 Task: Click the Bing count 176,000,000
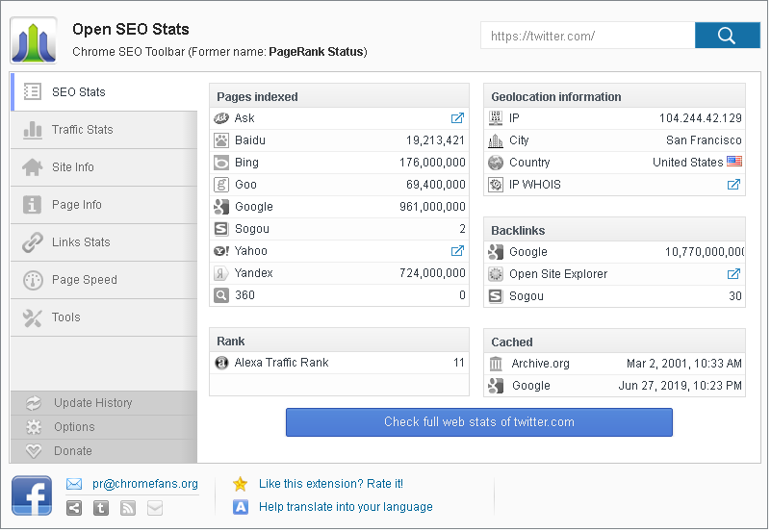coord(432,163)
